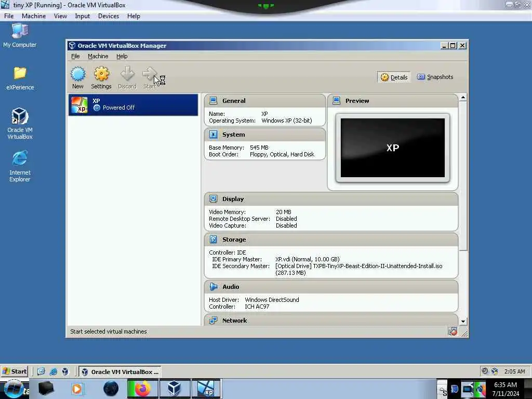
Task: Click the 'ICH AC97' audio controller value
Action: 257,307
